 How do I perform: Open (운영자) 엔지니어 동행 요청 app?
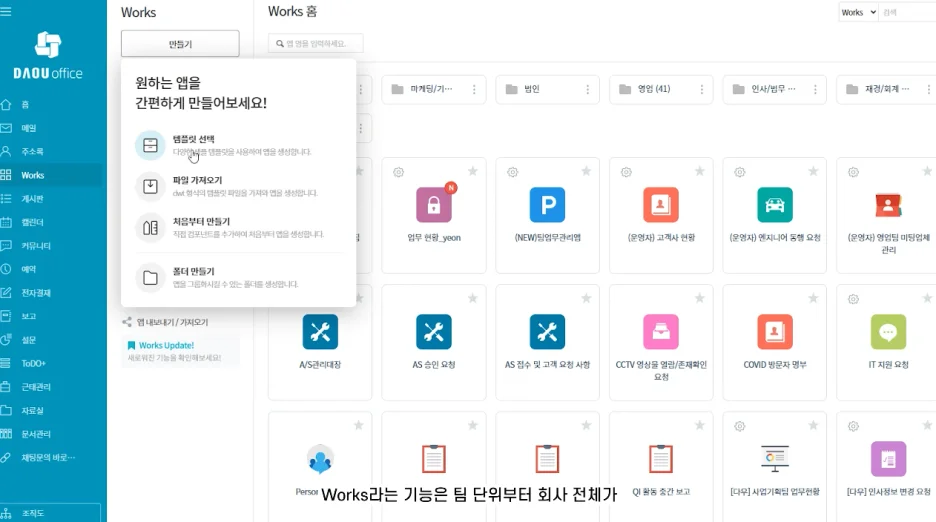click(774, 215)
